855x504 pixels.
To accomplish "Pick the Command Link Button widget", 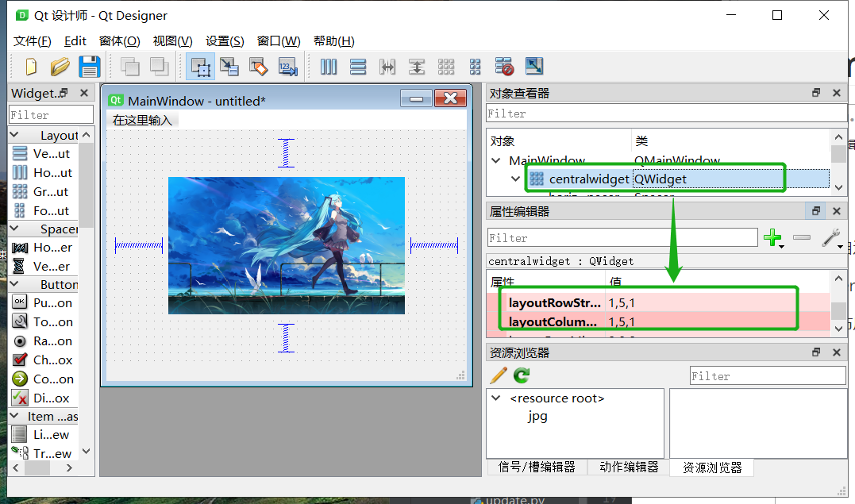I will pos(43,379).
